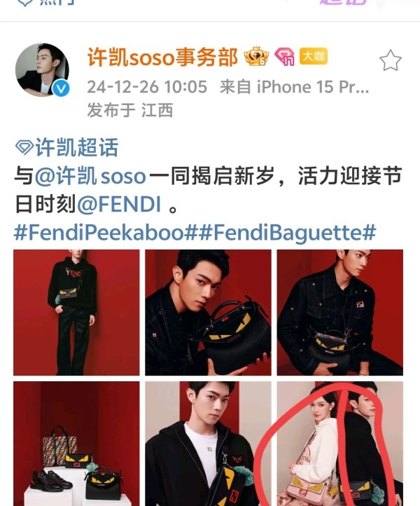
Task: Open the @FENDI mention
Action: 119,204
